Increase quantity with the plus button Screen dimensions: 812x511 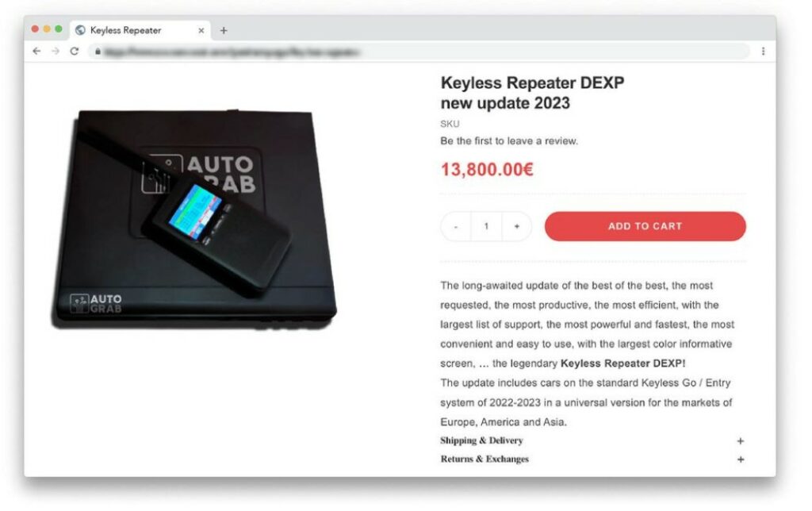517,226
